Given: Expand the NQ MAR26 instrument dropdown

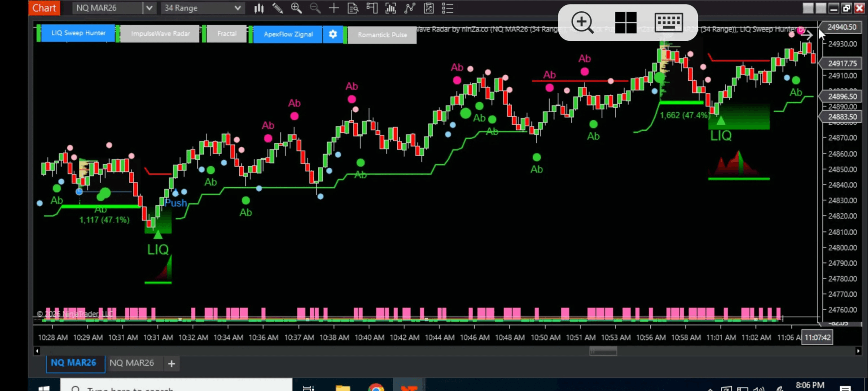Looking at the screenshot, I should [x=149, y=8].
